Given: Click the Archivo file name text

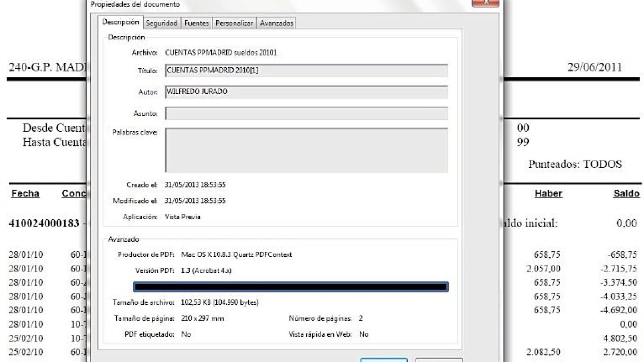Looking at the screenshot, I should pyautogui.click(x=221, y=53).
